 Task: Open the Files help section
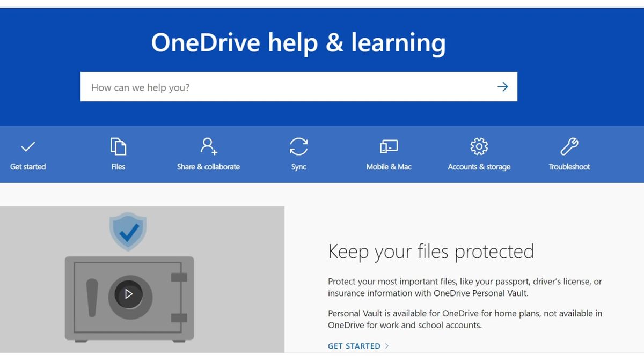point(118,166)
